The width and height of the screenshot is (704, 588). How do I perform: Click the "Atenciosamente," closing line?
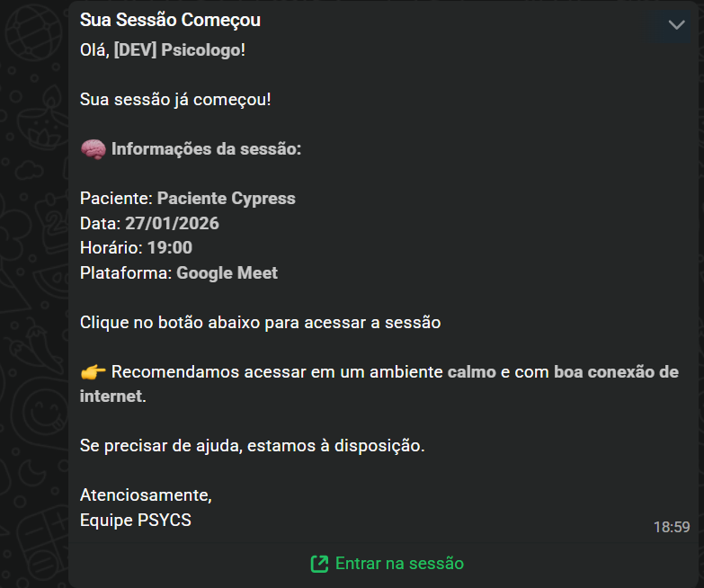point(146,494)
